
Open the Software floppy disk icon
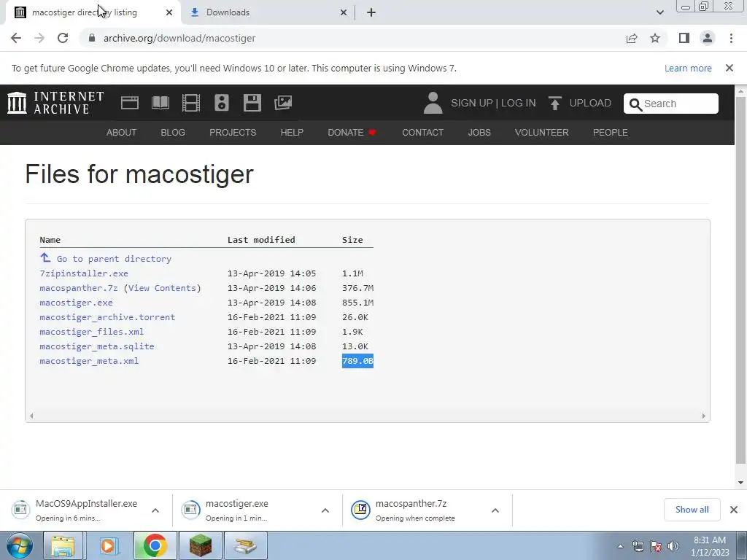coord(252,103)
